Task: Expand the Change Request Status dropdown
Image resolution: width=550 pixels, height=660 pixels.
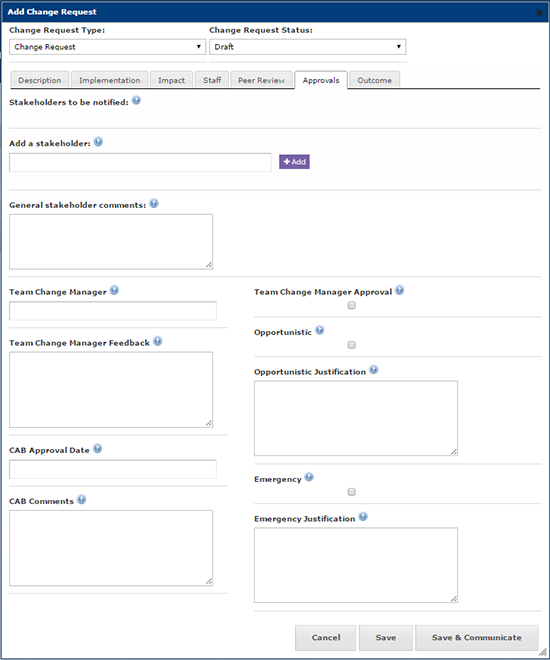Action: click(308, 47)
